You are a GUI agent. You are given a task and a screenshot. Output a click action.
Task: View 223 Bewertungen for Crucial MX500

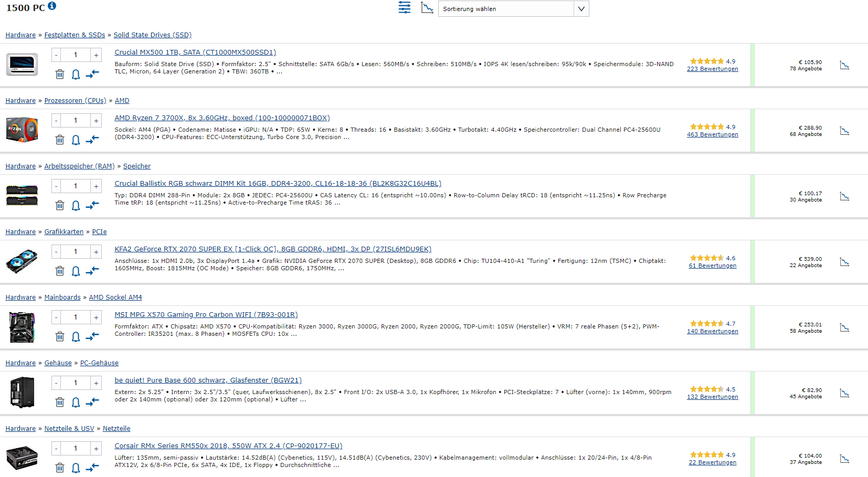click(712, 69)
